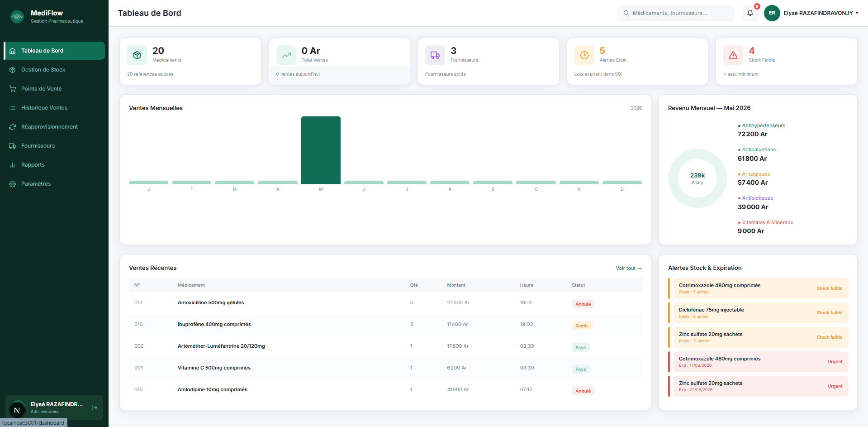Click the 239k revenue donut chart
This screenshot has height=427, width=868.
click(697, 178)
